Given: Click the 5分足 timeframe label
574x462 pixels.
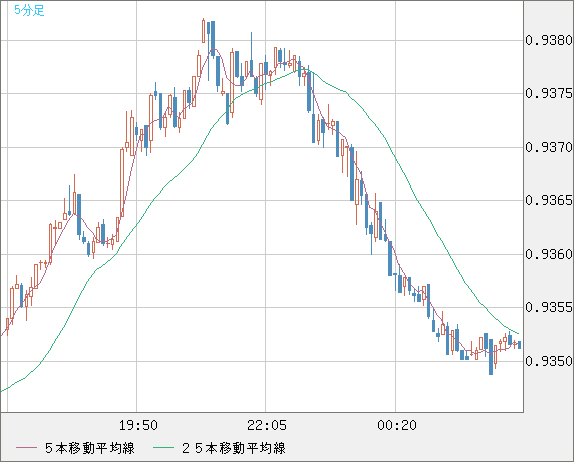Looking at the screenshot, I should 29,10.
